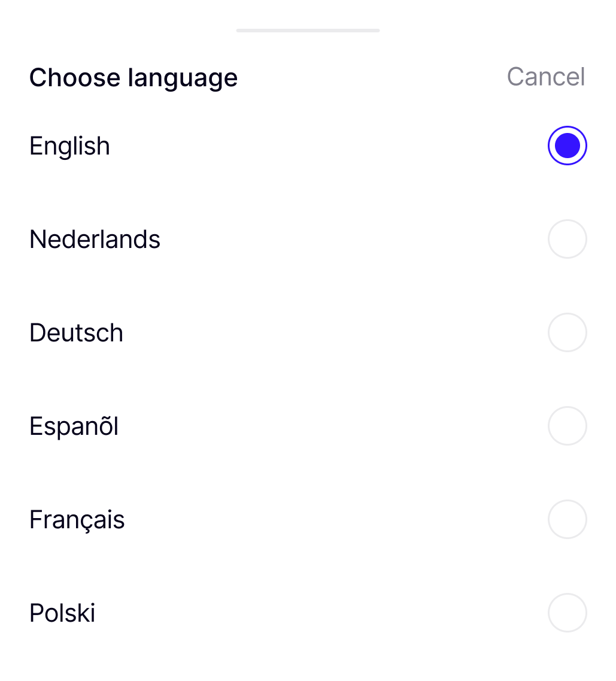Switch language to Dutch via its radio circle
616x681 pixels.
pos(567,239)
